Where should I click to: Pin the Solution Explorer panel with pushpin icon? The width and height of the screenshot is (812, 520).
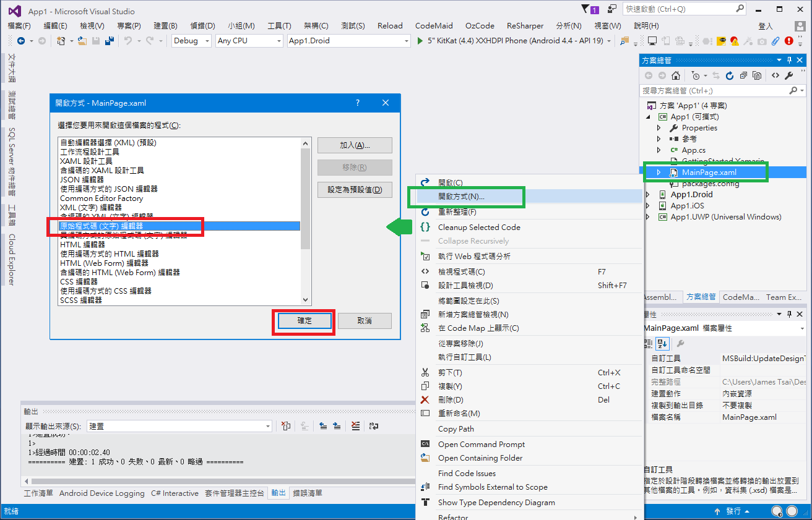790,60
